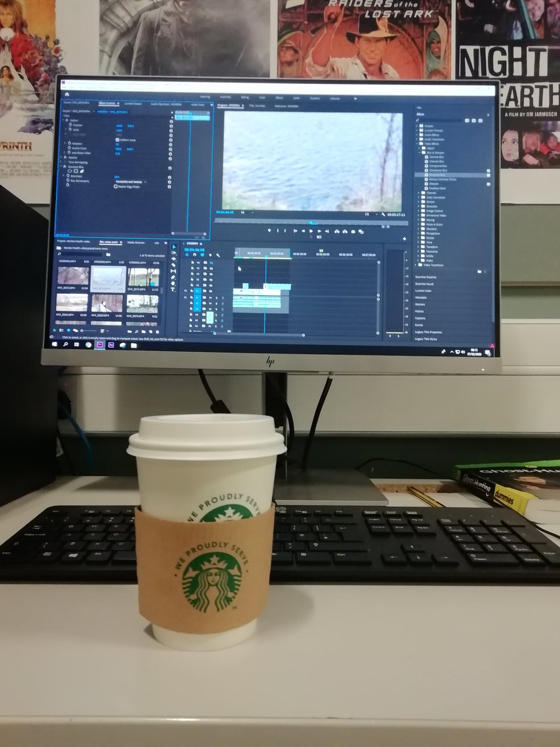Open the Captions panel
The image size is (560, 747).
tap(420, 318)
